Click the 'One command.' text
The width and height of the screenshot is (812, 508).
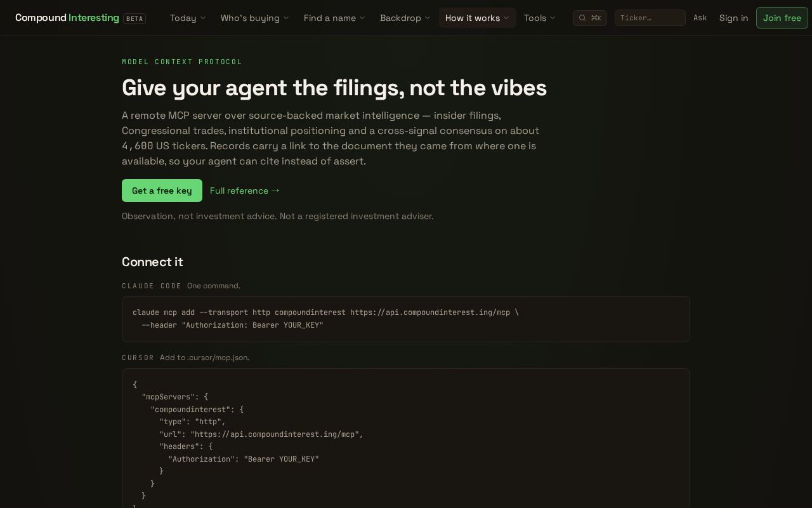click(214, 286)
